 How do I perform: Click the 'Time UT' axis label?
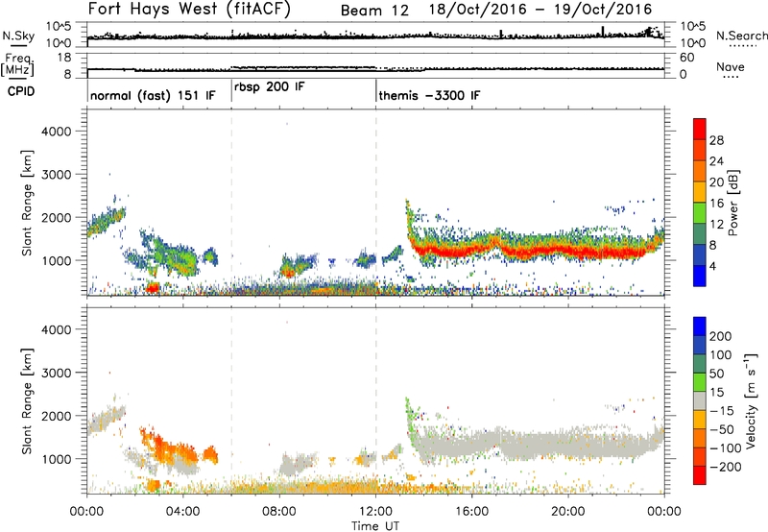[x=375, y=526]
